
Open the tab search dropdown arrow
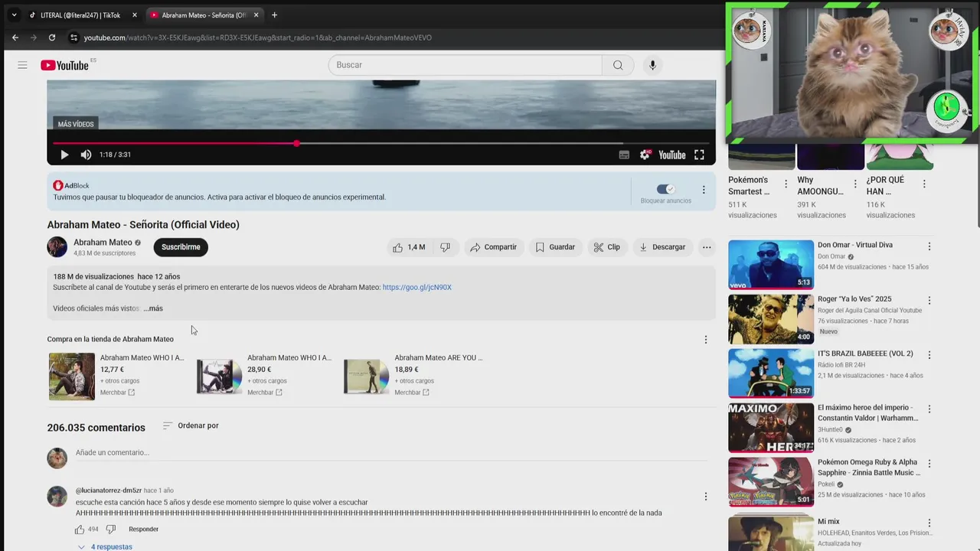tap(14, 15)
